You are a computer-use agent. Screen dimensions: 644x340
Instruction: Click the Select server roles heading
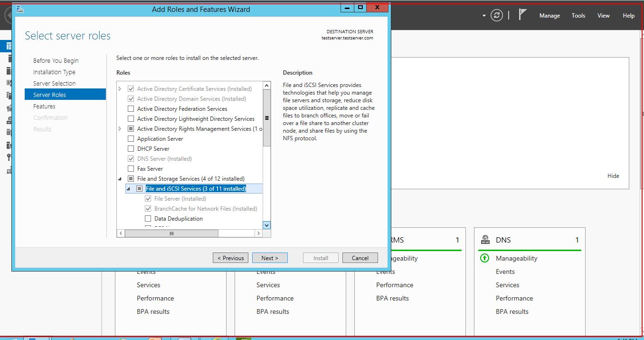coord(67,36)
